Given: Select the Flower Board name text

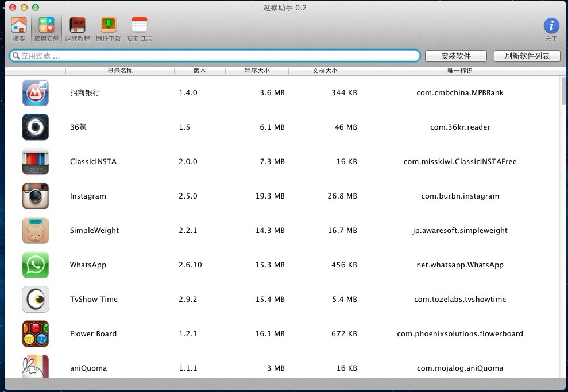Looking at the screenshot, I should [93, 333].
